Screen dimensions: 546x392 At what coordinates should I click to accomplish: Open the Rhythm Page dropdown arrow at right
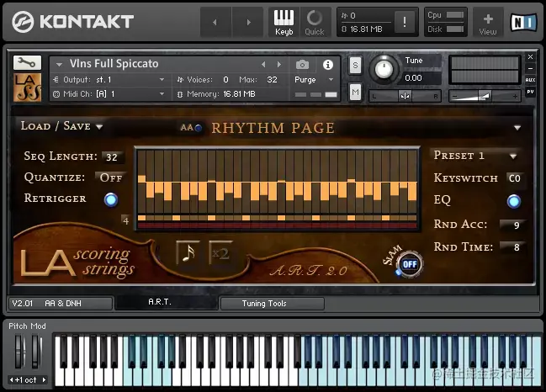[517, 128]
